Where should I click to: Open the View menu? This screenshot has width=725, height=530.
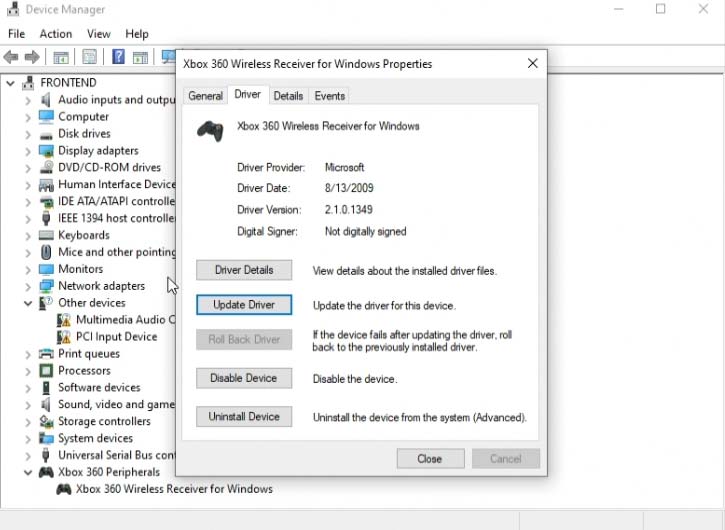point(98,34)
